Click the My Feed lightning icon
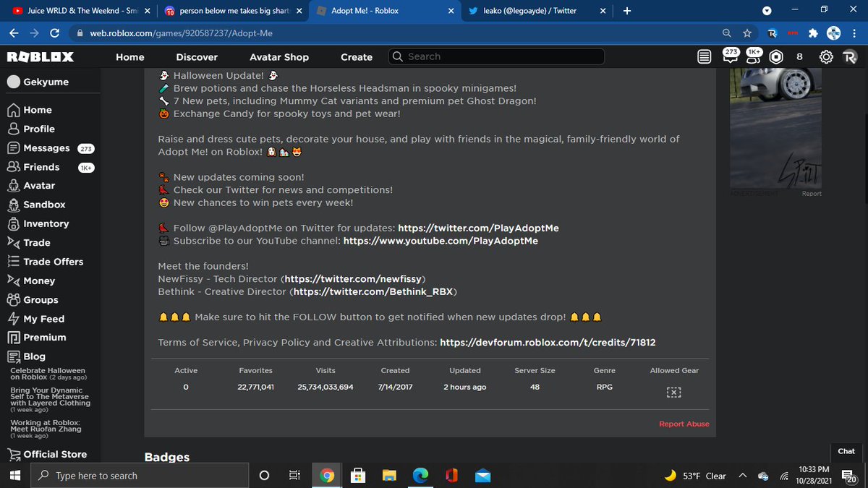 click(x=13, y=319)
